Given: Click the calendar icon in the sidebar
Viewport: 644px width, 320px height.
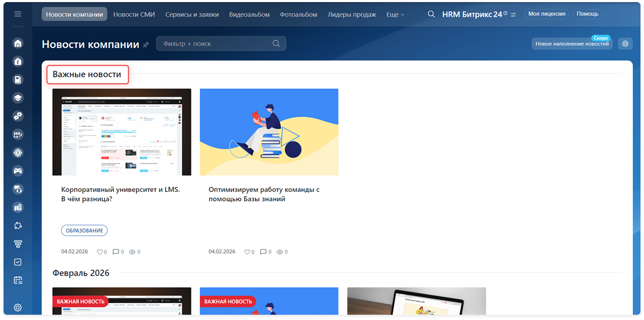Looking at the screenshot, I should coord(18,280).
